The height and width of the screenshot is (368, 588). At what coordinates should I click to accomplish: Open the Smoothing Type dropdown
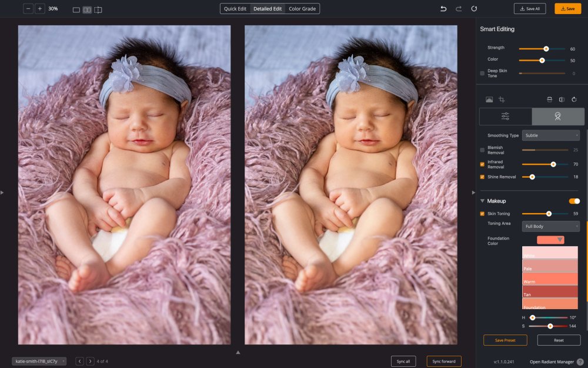pos(550,135)
